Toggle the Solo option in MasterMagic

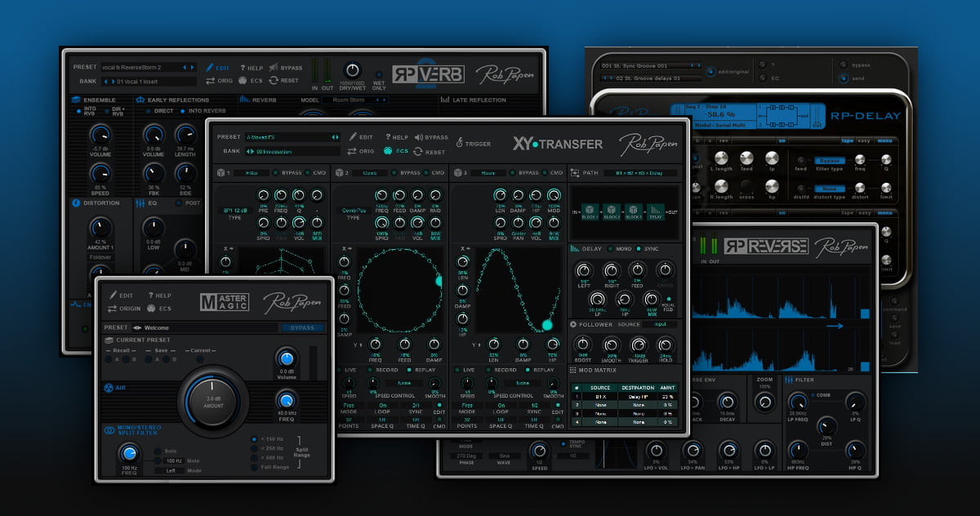point(157,451)
